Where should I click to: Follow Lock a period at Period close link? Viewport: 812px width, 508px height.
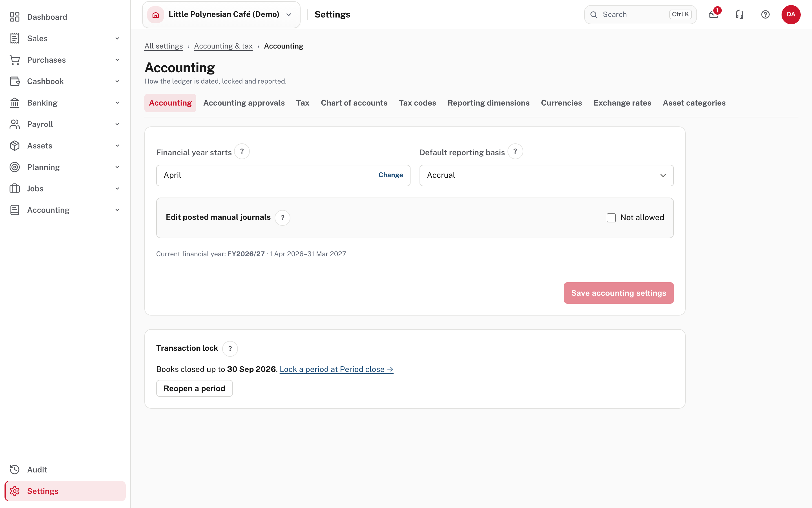click(336, 369)
